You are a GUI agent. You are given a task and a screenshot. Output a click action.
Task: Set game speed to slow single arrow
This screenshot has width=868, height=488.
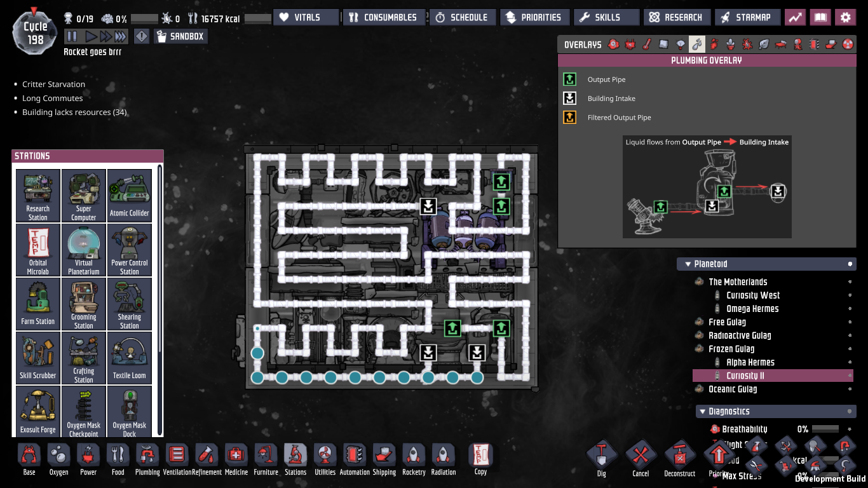point(91,36)
